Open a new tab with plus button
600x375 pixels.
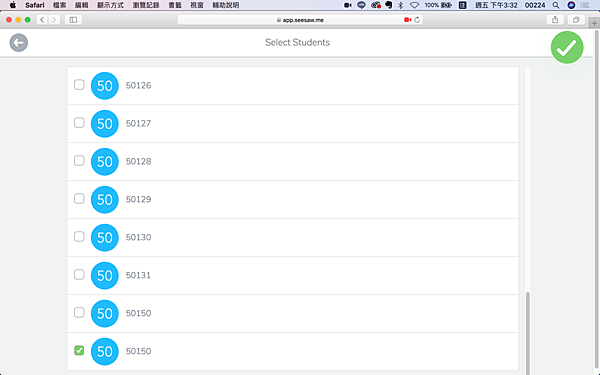click(594, 23)
